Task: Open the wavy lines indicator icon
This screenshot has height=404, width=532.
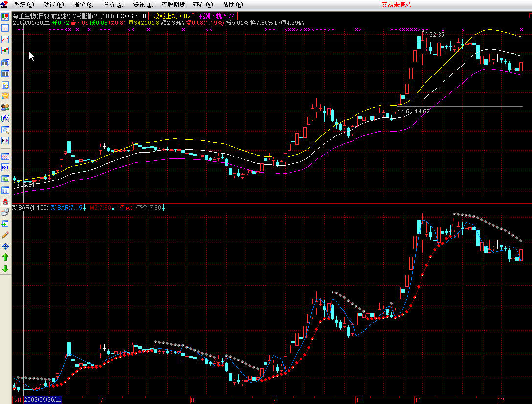Action: (5, 157)
